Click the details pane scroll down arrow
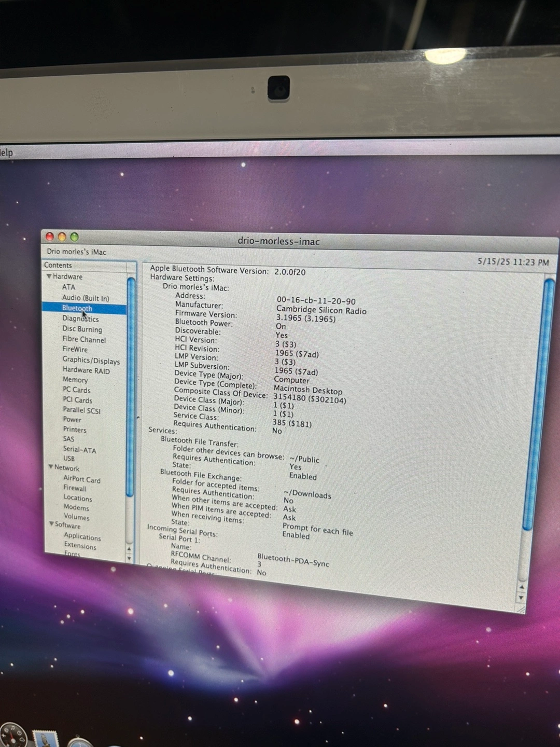The height and width of the screenshot is (747, 560). 521,598
